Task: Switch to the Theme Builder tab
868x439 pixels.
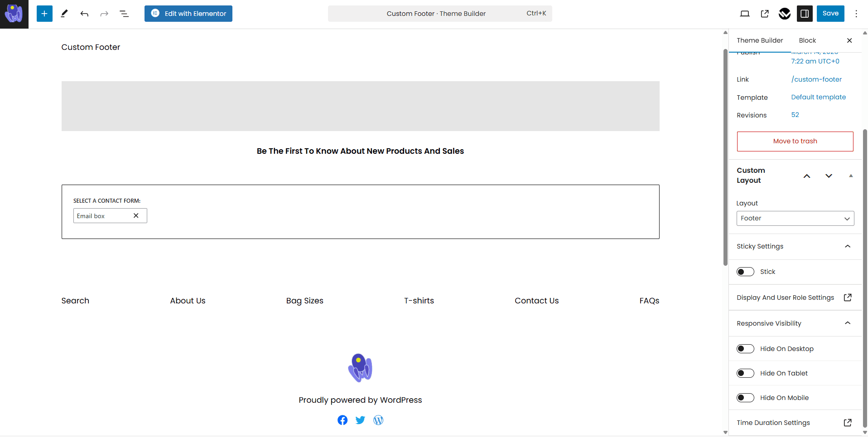Action: [760, 40]
